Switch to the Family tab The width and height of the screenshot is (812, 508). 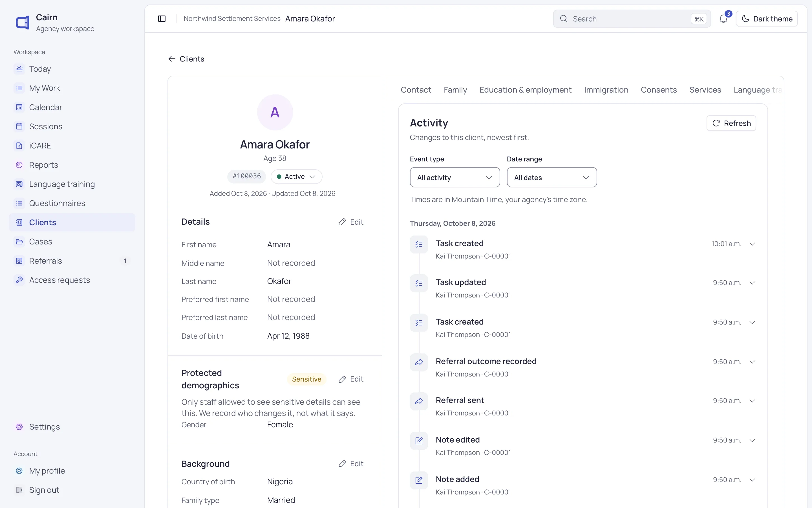click(x=455, y=90)
